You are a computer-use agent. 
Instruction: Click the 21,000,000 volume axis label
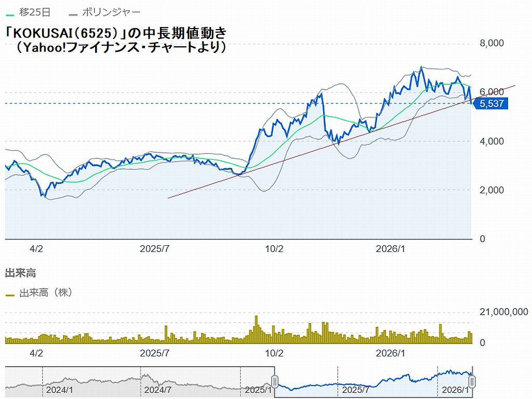tap(503, 312)
